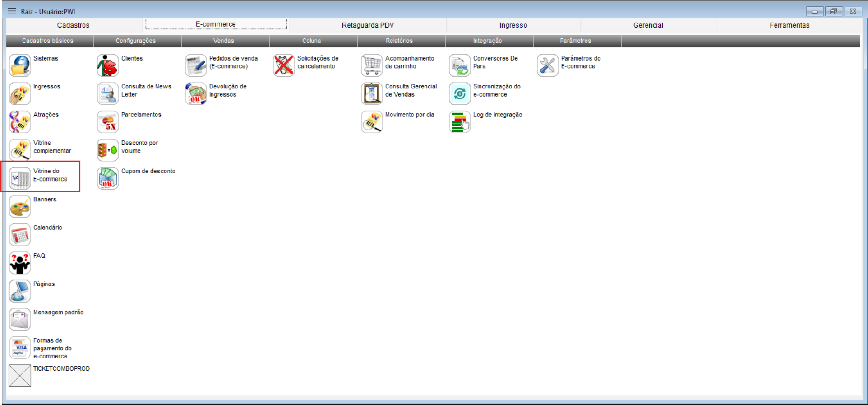Open Formas de pagamento do e-commerce
The width and height of the screenshot is (868, 405).
coord(20,348)
